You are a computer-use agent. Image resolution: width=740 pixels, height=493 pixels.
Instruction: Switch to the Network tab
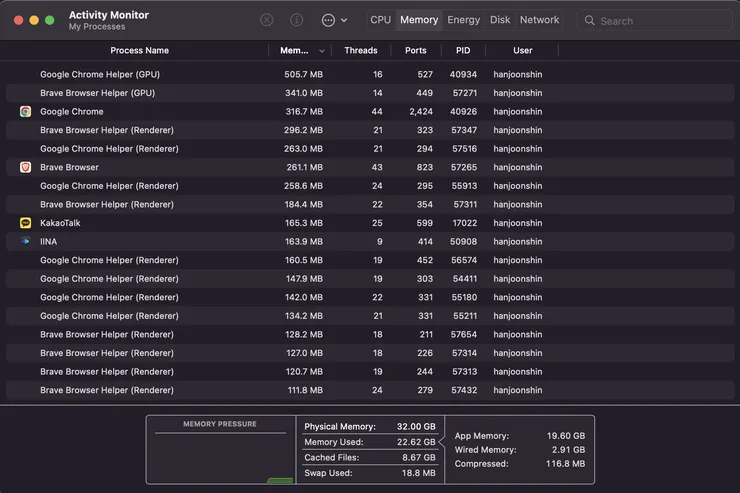pos(539,20)
